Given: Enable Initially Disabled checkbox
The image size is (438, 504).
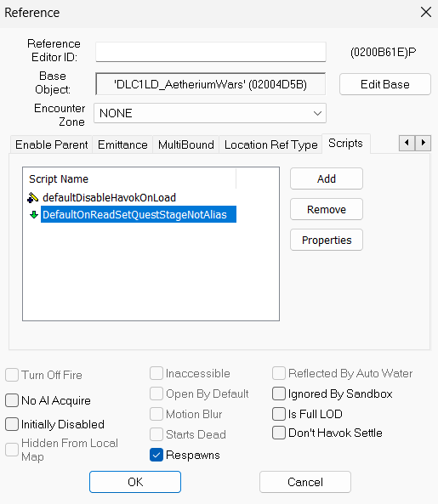Looking at the screenshot, I should pyautogui.click(x=12, y=424).
